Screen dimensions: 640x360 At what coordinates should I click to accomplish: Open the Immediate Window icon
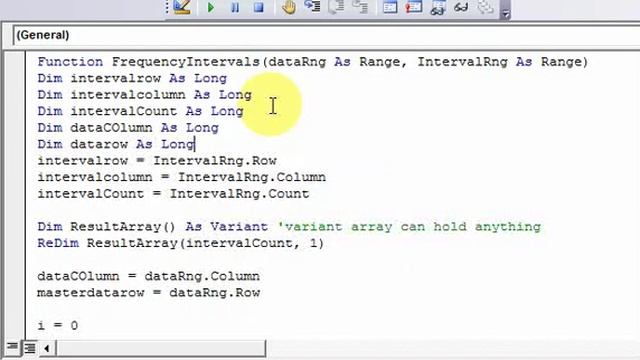pyautogui.click(x=413, y=7)
